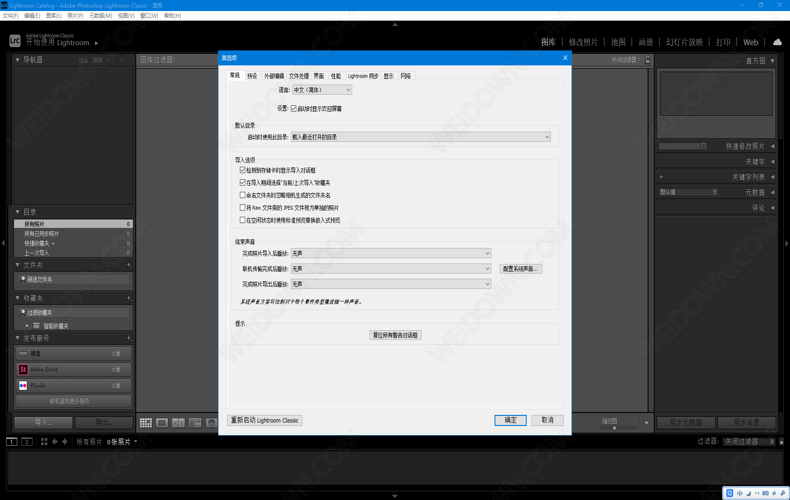The image size is (790, 500).
Task: Click the Flickr service icon
Action: [x=23, y=386]
